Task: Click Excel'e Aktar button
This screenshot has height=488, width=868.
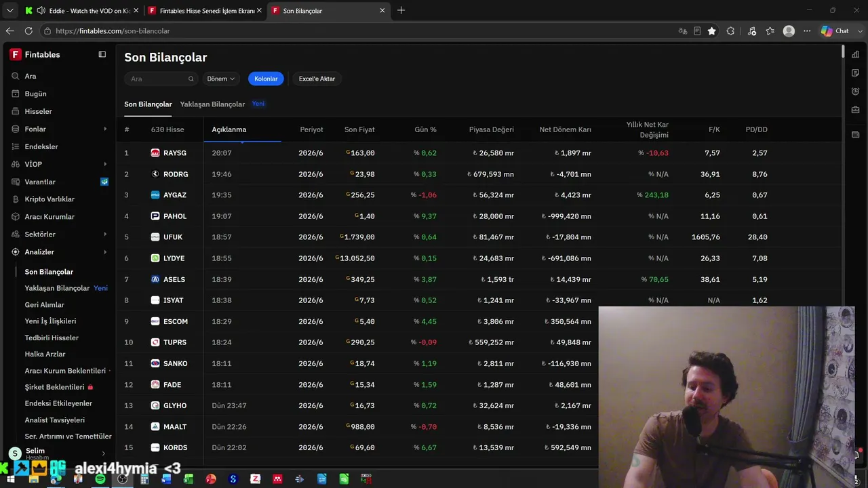Action: pos(317,79)
